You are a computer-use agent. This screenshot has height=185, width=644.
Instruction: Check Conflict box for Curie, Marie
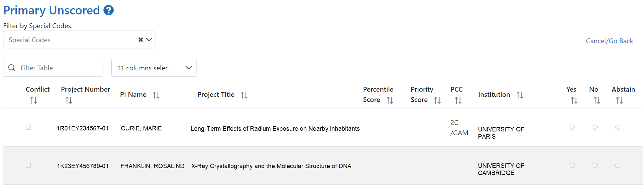[x=28, y=127]
